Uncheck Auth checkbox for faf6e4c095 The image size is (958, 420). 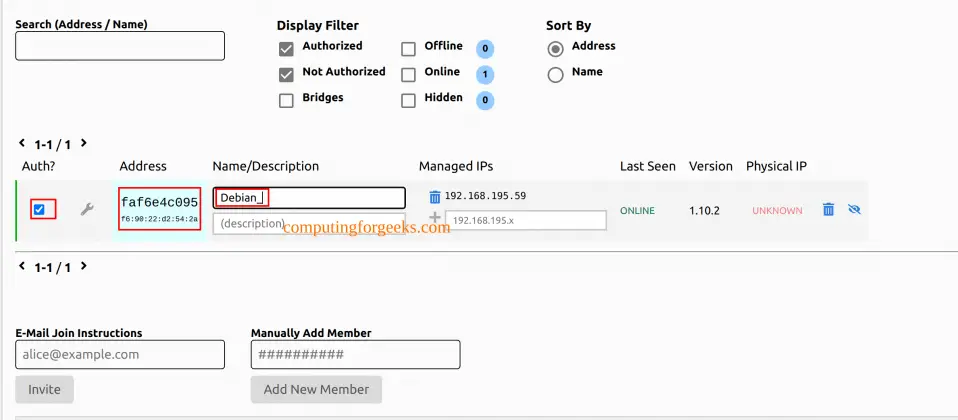pos(39,210)
